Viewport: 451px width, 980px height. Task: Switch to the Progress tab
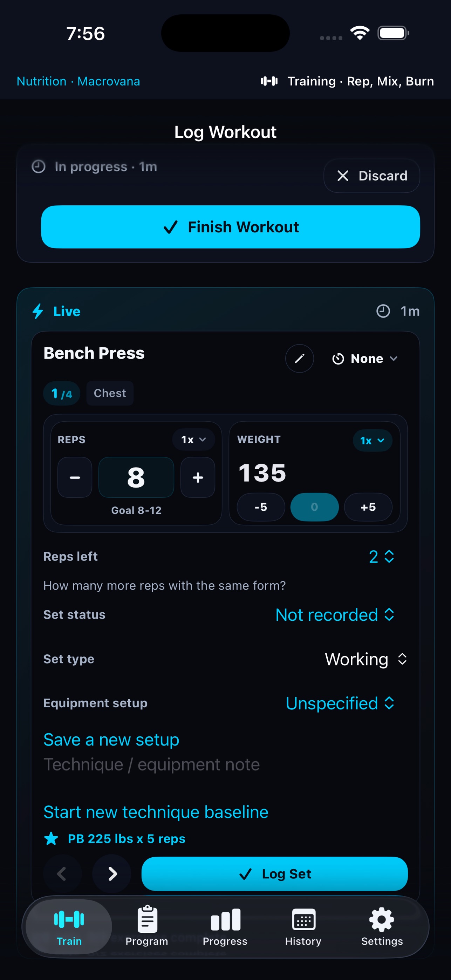click(x=225, y=927)
